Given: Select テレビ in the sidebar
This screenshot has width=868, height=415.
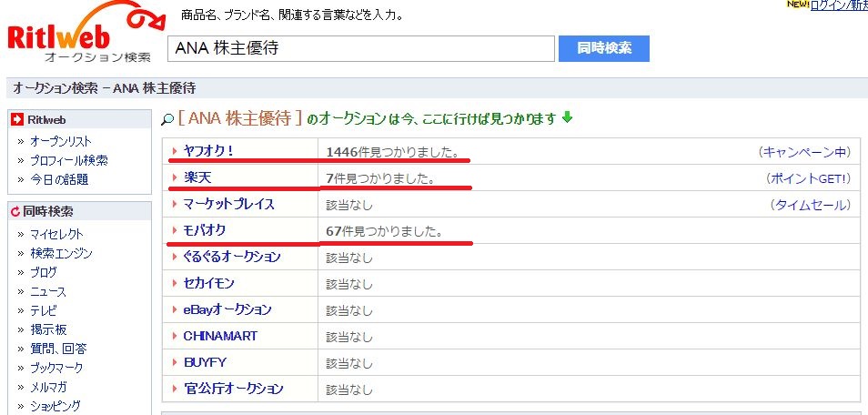Looking at the screenshot, I should [x=44, y=310].
